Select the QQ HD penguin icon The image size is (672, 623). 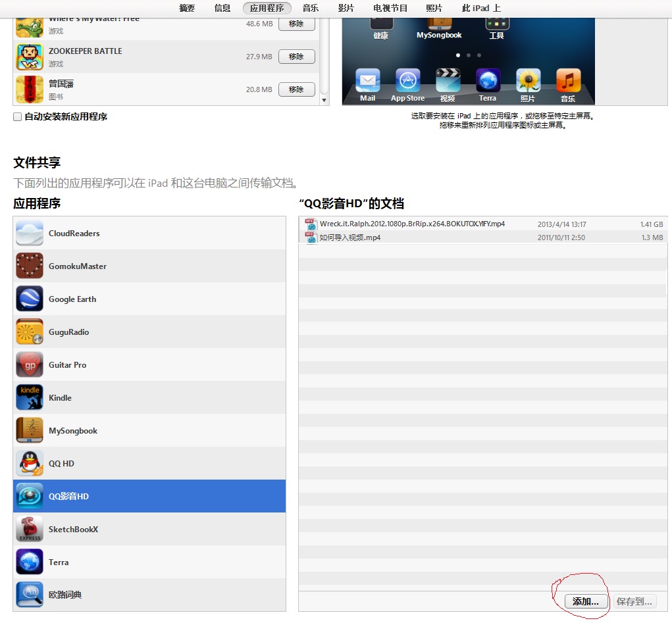(x=30, y=463)
